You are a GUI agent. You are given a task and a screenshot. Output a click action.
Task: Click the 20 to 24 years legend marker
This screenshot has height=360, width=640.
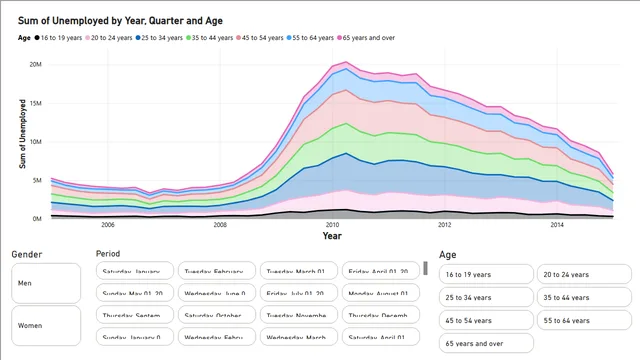[87, 38]
